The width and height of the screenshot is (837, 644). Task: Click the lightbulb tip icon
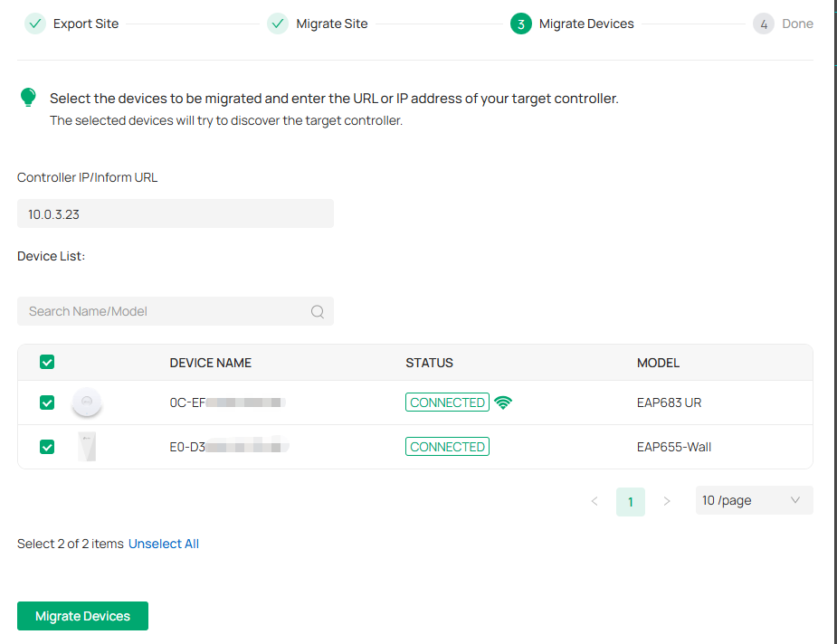point(29,98)
